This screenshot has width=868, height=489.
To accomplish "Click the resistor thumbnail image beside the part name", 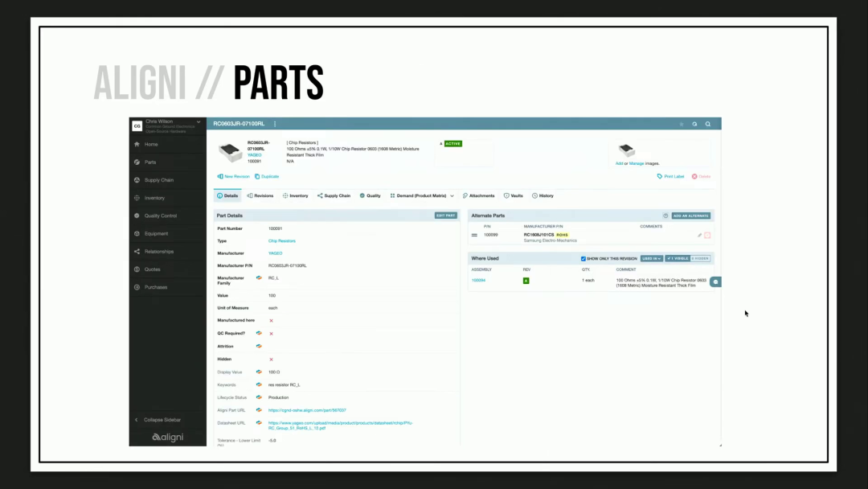I will click(230, 152).
